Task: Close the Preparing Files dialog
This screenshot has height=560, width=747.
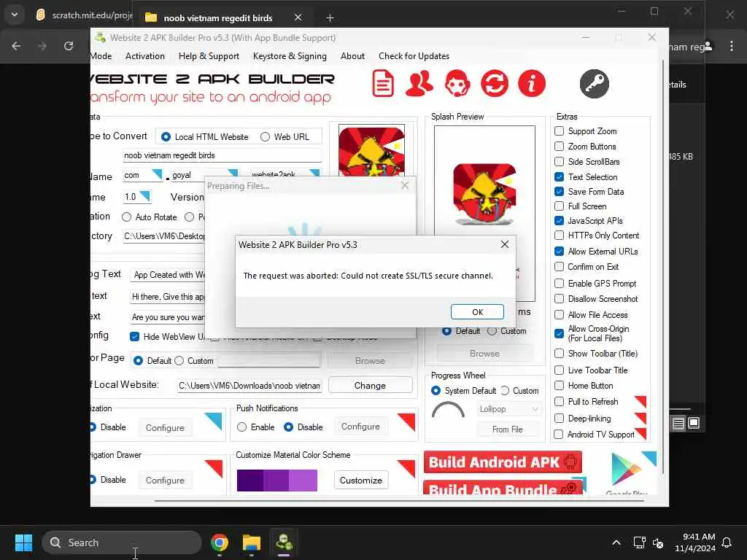Action: (404, 185)
